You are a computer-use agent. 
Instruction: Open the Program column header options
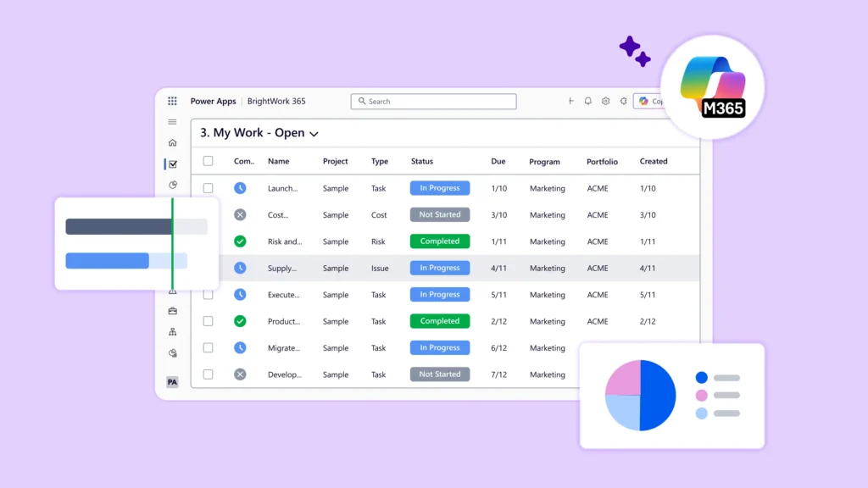545,161
